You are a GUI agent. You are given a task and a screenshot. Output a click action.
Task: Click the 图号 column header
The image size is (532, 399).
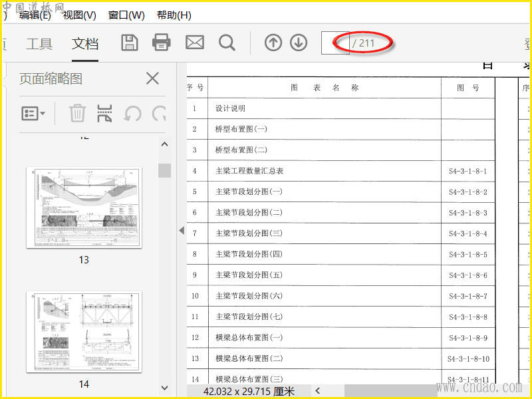tap(468, 88)
